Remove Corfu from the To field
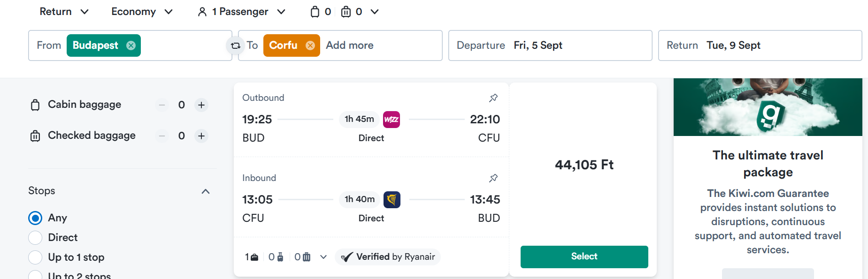868x279 pixels. pyautogui.click(x=310, y=45)
